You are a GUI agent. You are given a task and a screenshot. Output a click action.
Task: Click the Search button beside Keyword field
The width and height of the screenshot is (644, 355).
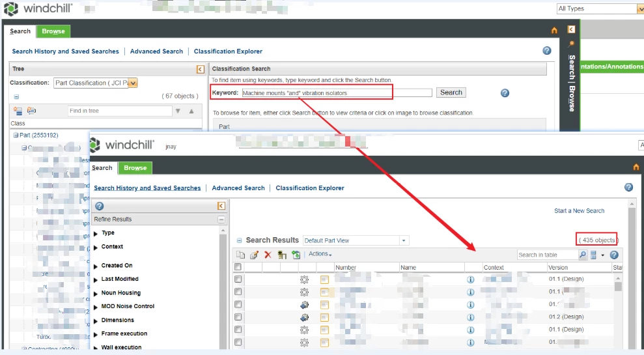(451, 92)
